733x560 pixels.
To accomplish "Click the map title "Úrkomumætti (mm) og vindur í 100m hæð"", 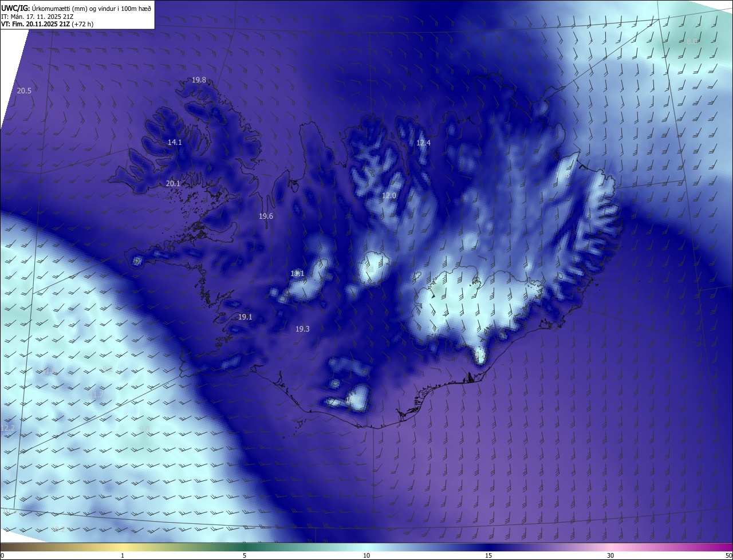I will coord(92,8).
